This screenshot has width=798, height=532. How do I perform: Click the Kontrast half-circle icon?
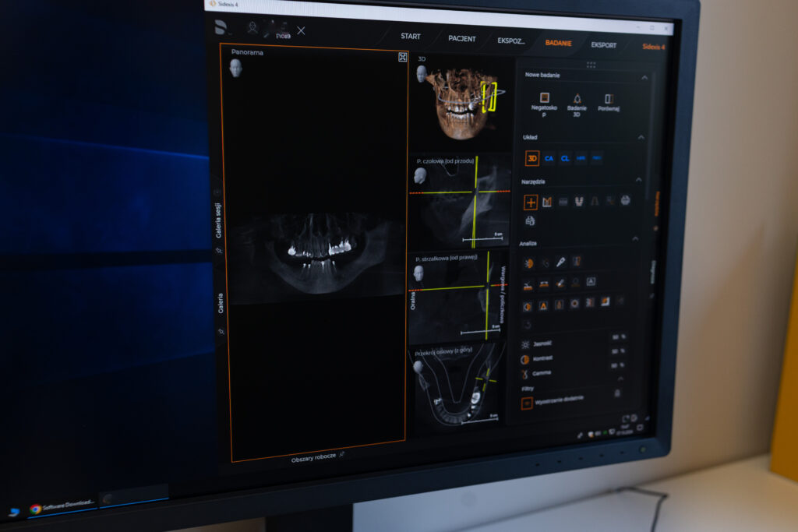(524, 359)
